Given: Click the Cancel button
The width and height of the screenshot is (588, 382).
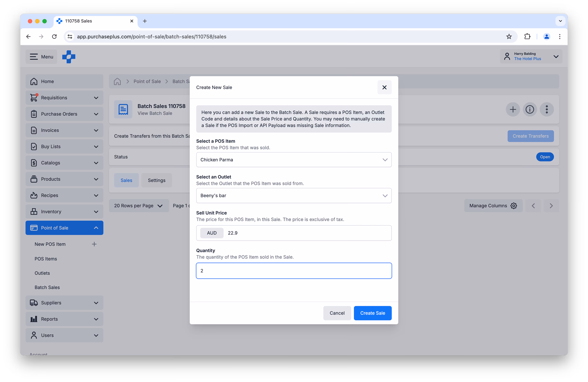Looking at the screenshot, I should point(337,313).
